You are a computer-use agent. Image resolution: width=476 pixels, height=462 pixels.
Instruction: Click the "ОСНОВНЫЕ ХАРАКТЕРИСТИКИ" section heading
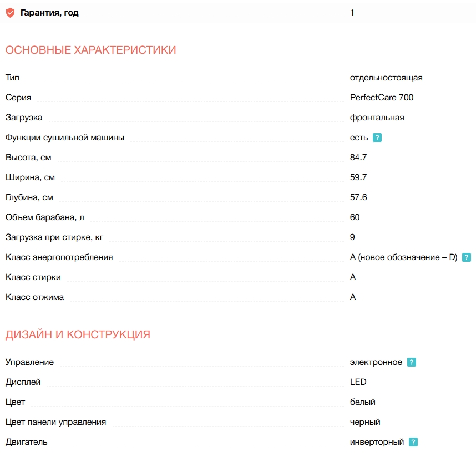90,50
